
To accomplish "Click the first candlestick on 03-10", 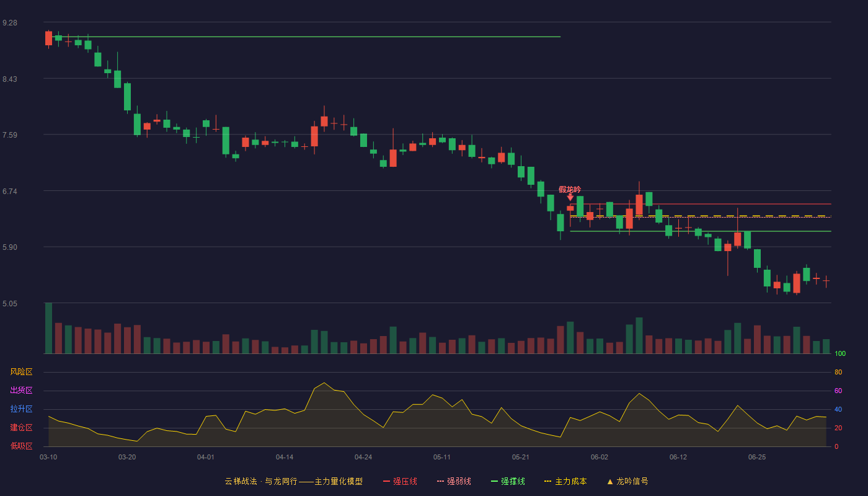I will click(48, 38).
